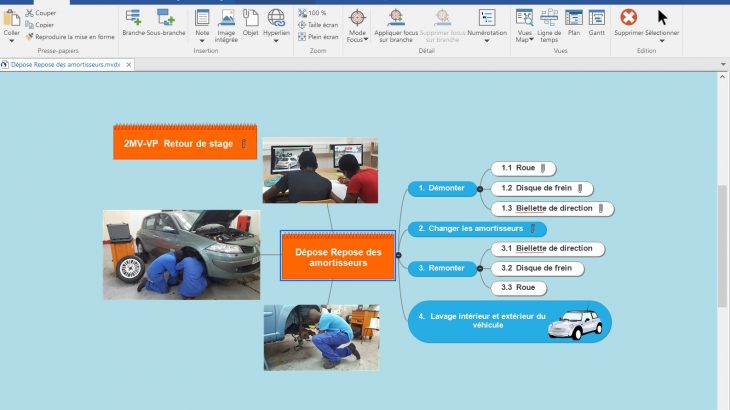Open the Ligne de temps view
The image size is (730, 410).
(549, 18)
